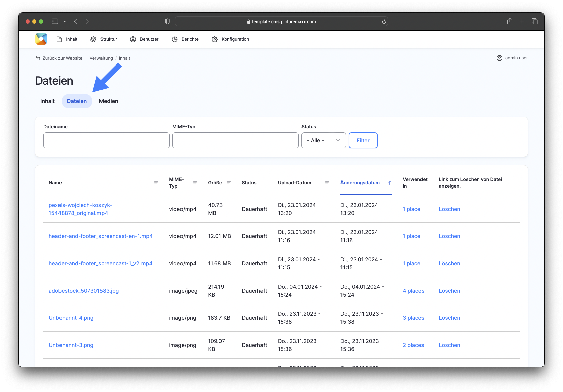Switch to the Medien tab
The image size is (563, 392).
pos(109,101)
